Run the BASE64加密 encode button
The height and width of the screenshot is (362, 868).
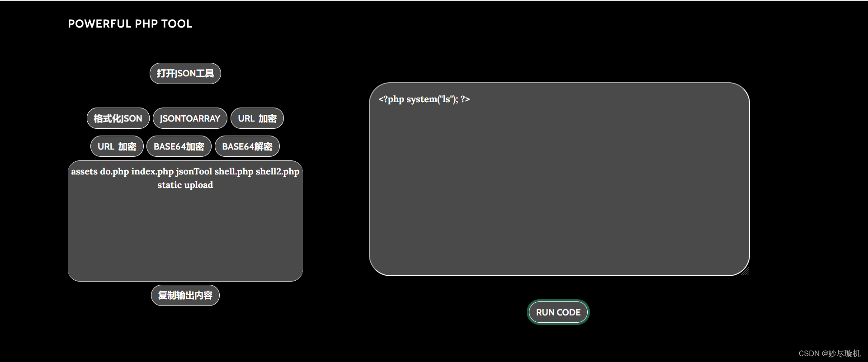pos(179,146)
